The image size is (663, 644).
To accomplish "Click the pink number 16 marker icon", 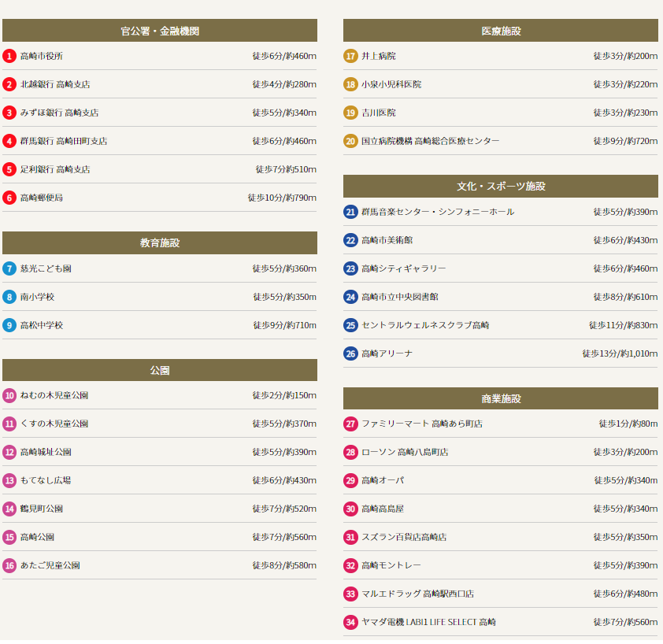I will point(9,565).
